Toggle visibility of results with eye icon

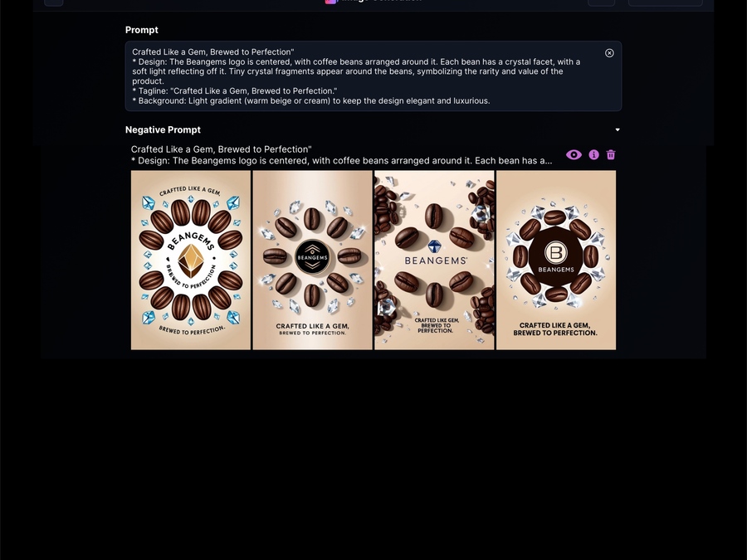574,155
